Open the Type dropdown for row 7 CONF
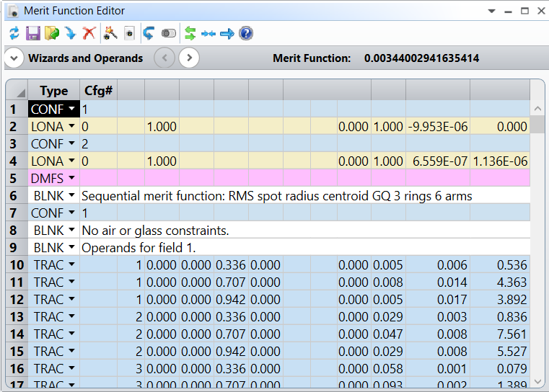 [x=71, y=213]
